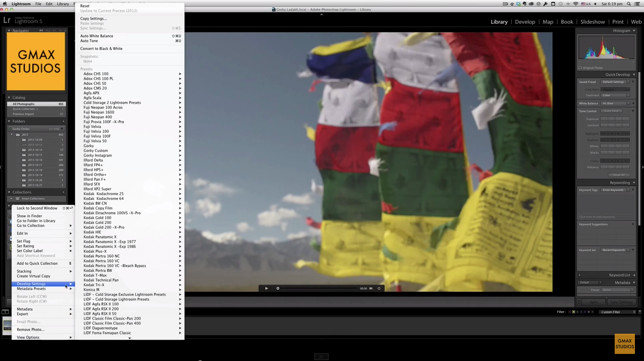This screenshot has height=361, width=644.
Task: Expand the Smart Collections set
Action: tap(12, 199)
